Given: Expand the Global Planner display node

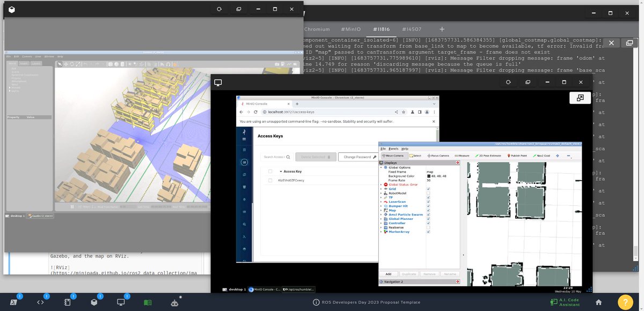Looking at the screenshot, I should coord(381,219).
